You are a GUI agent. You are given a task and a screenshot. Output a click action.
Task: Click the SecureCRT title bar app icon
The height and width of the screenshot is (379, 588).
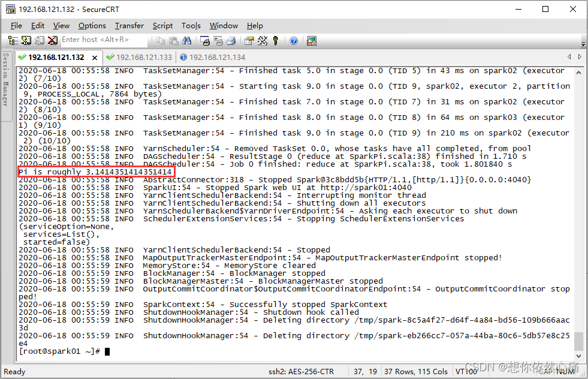(x=11, y=9)
